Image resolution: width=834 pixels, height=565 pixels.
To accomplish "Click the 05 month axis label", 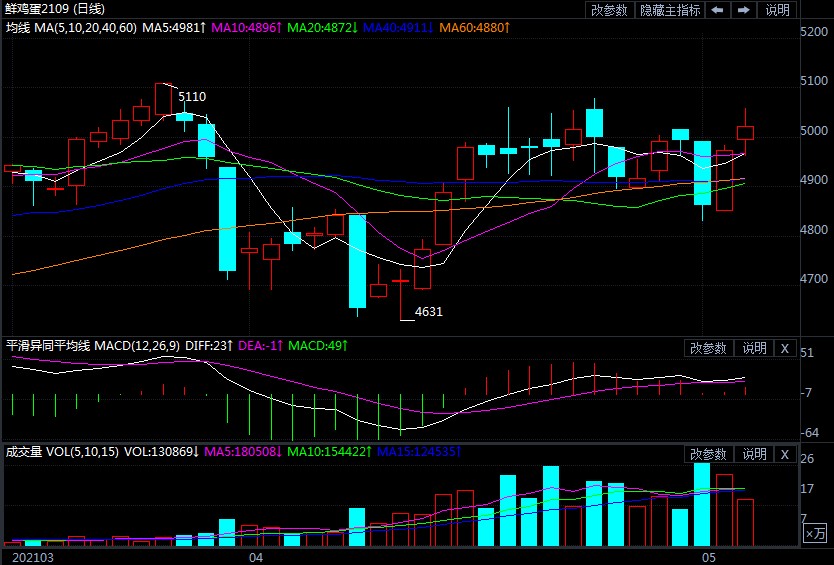I will (708, 557).
